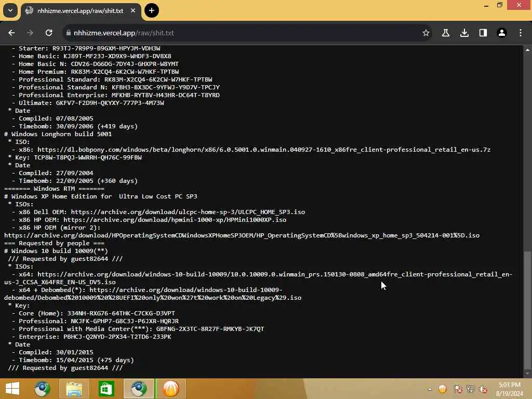
Task: Bookmark this page with the star icon
Action: tap(426, 33)
